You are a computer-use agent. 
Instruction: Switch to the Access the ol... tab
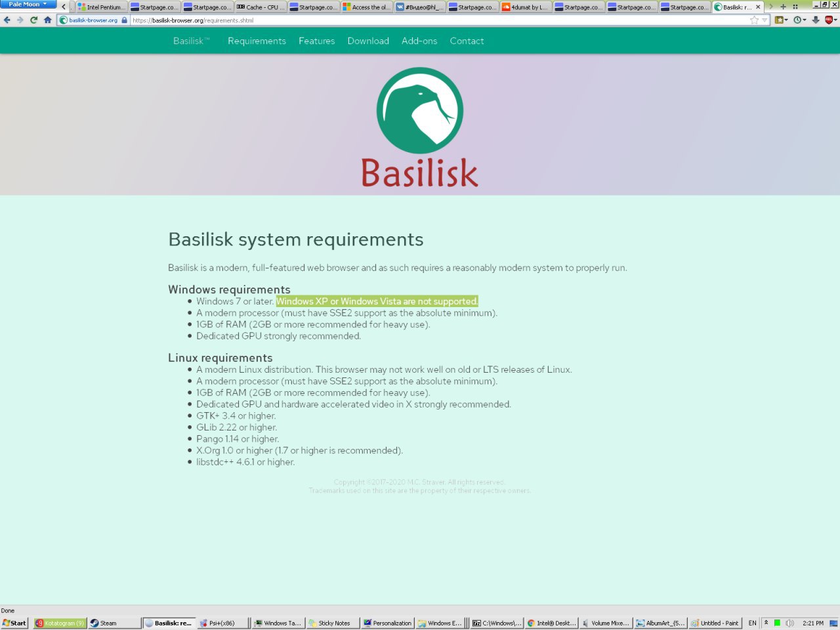pos(367,7)
